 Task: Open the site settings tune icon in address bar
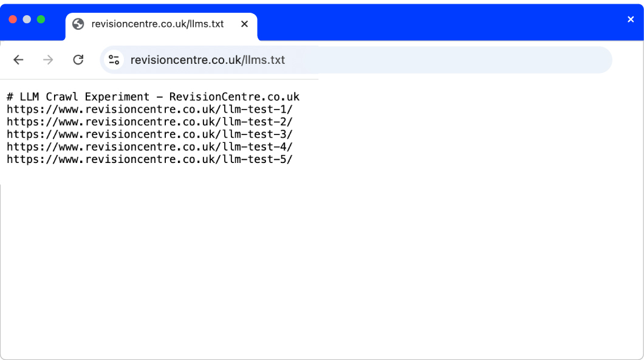click(x=114, y=60)
